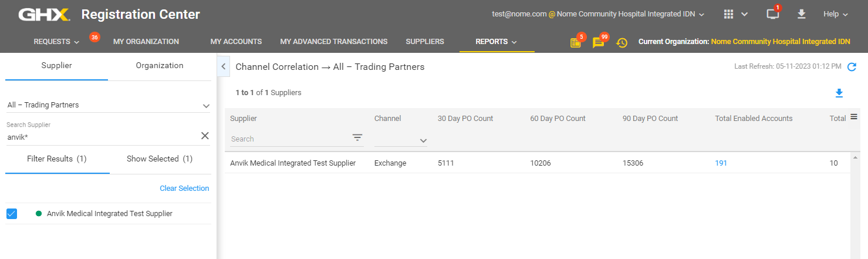Click the header download arrow icon

pyautogui.click(x=801, y=14)
